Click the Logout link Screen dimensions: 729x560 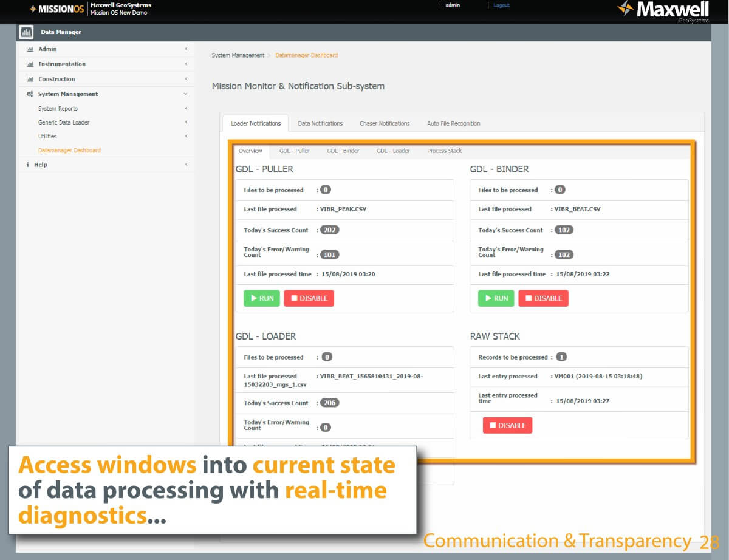(x=501, y=5)
